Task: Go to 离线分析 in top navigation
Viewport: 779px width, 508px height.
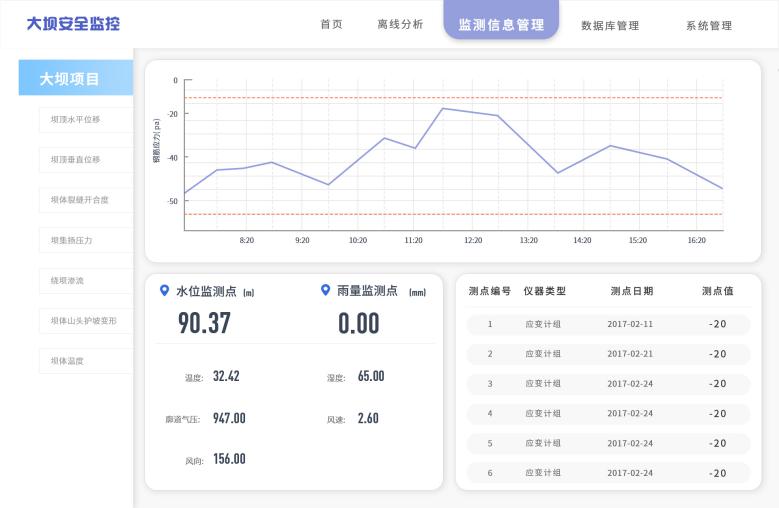Action: [400, 25]
